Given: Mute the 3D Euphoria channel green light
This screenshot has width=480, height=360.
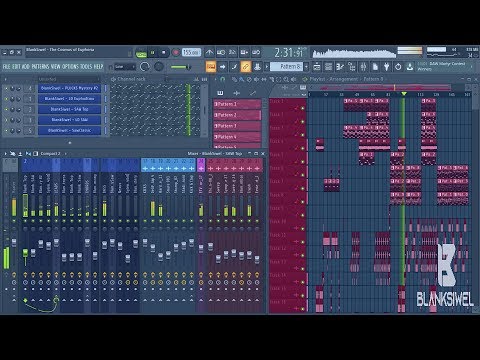Looking at the screenshot, I should 6,99.
